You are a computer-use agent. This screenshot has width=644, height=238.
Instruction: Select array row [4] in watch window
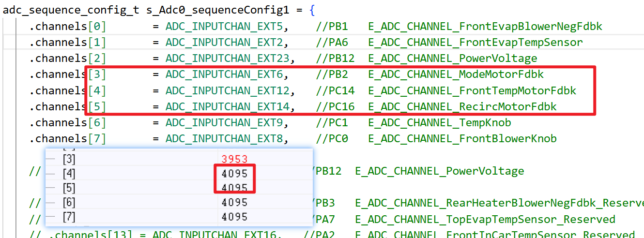pyautogui.click(x=179, y=173)
